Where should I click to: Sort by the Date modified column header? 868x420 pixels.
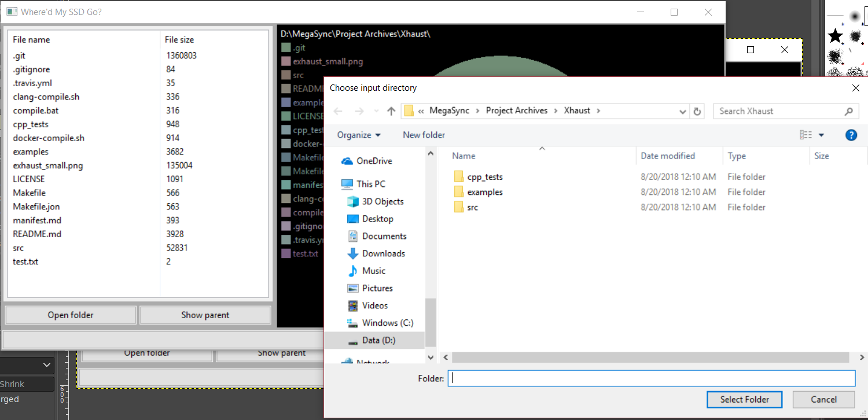pos(667,156)
